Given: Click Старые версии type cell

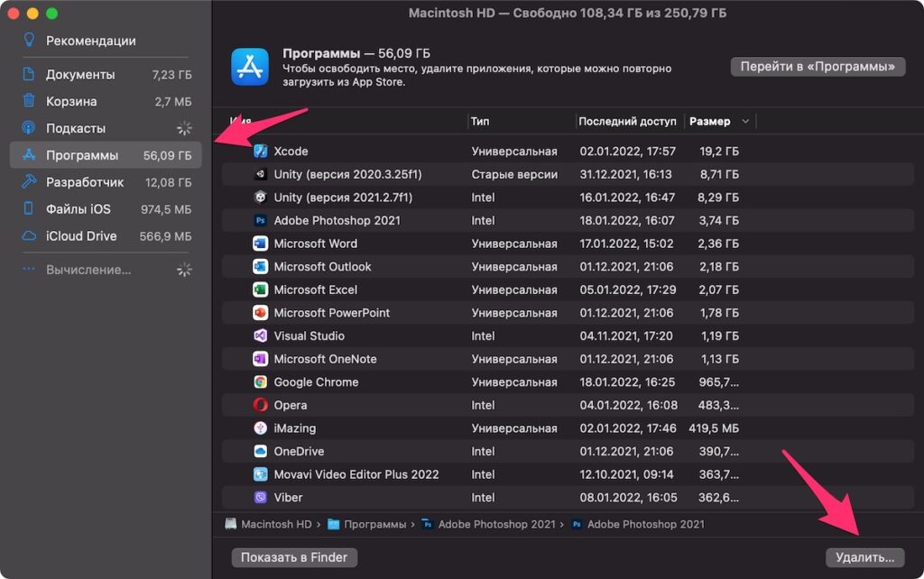Looking at the screenshot, I should click(x=514, y=174).
